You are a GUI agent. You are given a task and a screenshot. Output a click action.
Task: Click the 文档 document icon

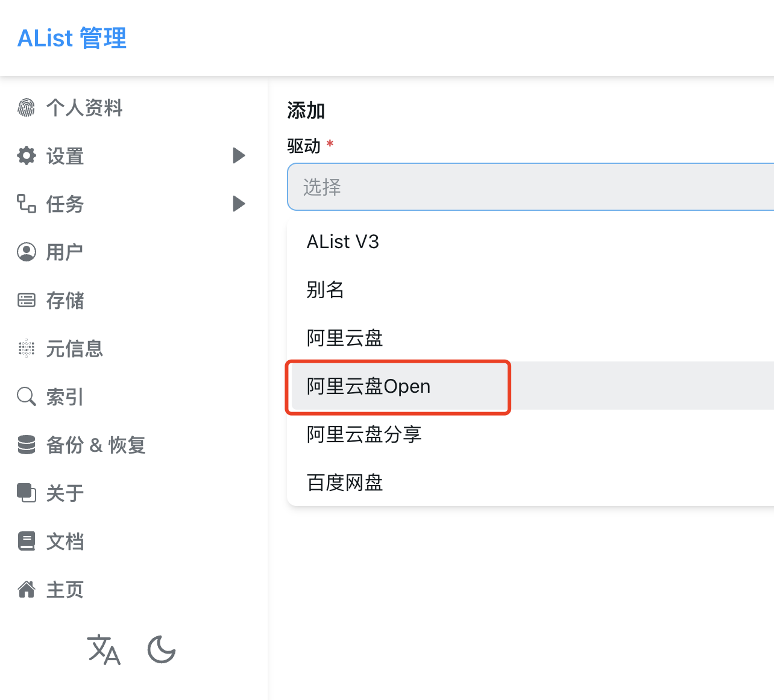pos(27,541)
